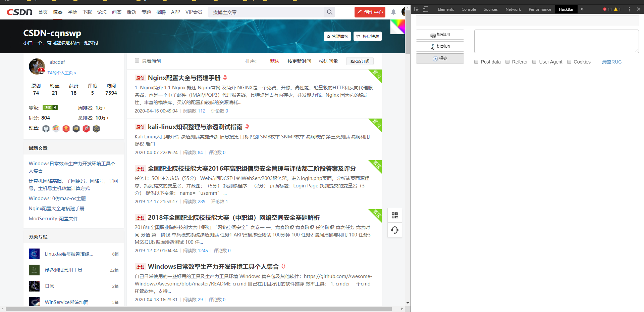The height and width of the screenshot is (312, 644).
Task: Switch to Performance tab
Action: [540, 9]
